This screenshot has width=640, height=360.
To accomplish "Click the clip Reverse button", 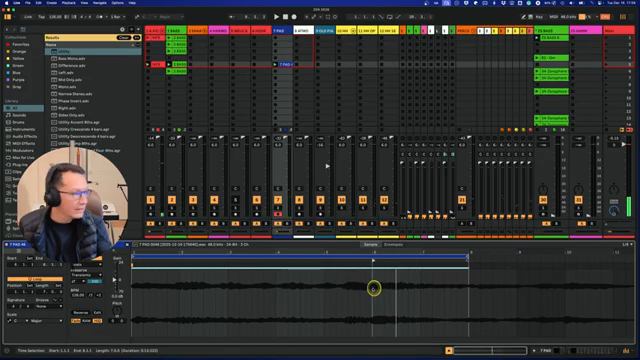I will tap(81, 313).
